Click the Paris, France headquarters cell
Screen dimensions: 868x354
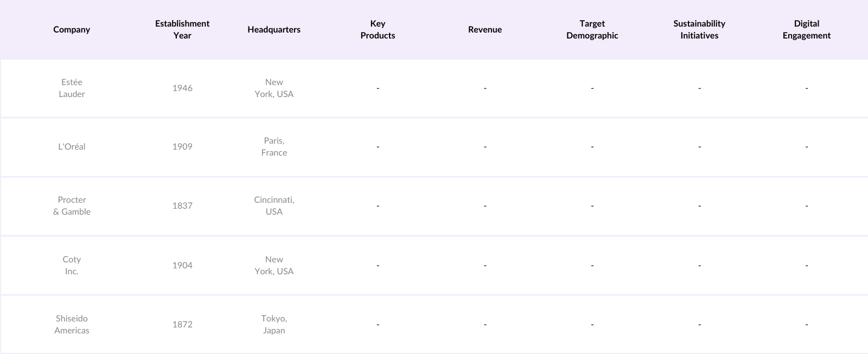click(x=274, y=146)
